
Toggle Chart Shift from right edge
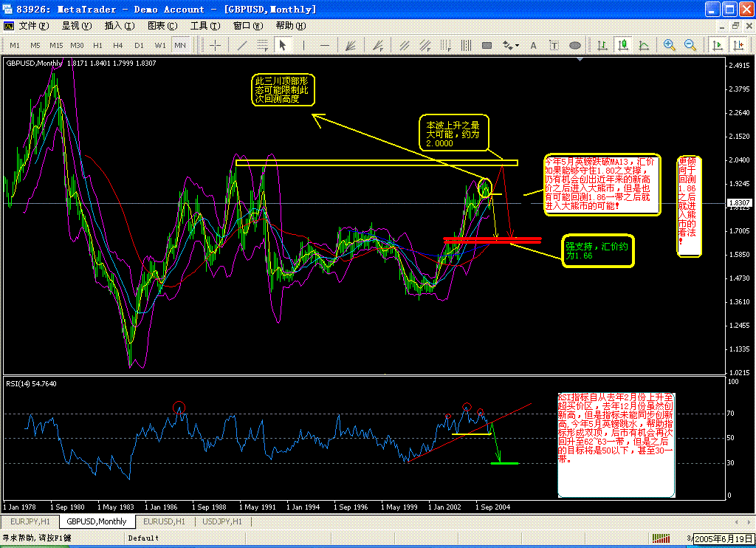pos(738,45)
